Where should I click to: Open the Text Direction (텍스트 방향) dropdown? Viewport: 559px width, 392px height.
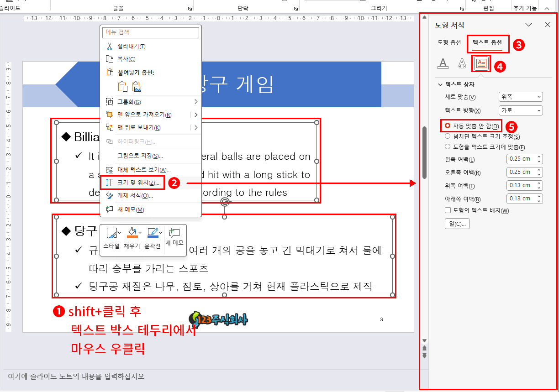click(x=521, y=110)
